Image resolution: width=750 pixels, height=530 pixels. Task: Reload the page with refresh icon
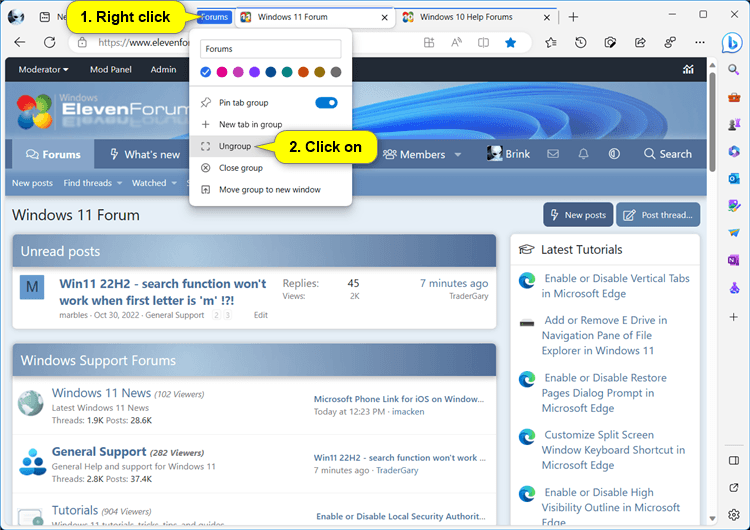click(50, 42)
